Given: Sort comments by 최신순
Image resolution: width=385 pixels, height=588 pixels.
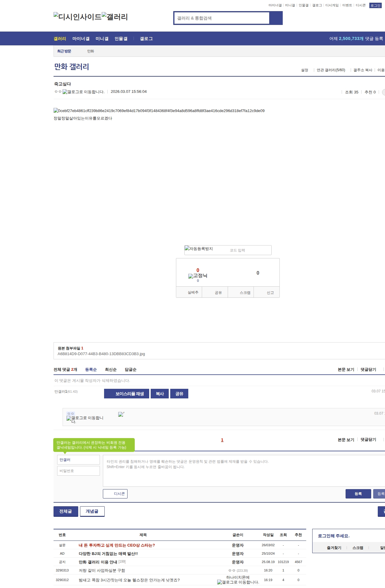Looking at the screenshot, I should pyautogui.click(x=111, y=370).
